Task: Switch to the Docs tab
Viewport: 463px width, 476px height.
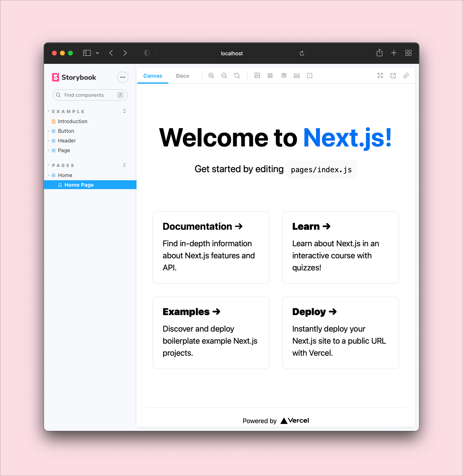Action: (182, 76)
